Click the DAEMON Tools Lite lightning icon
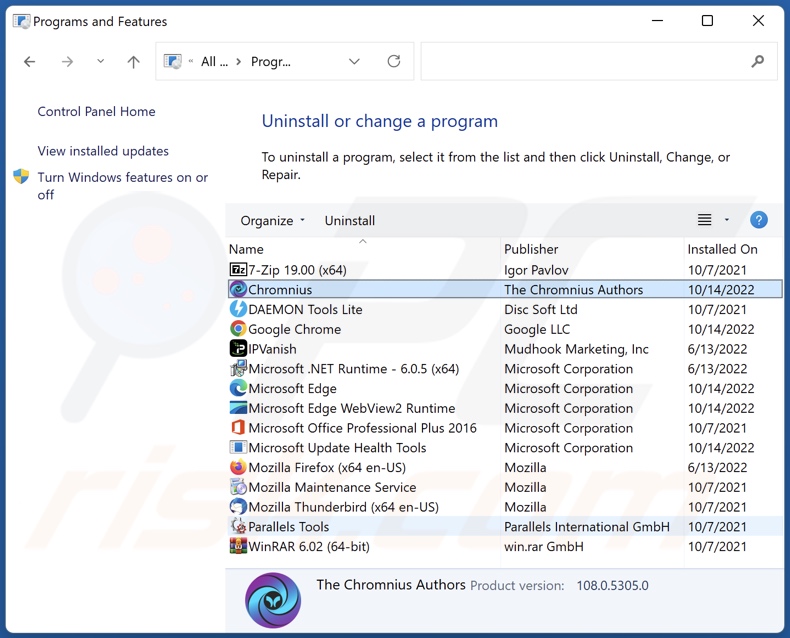Screen dimensions: 790x638 (x=238, y=309)
